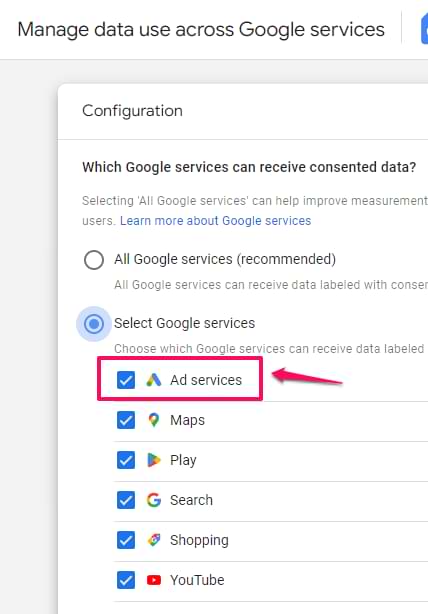Click the YouTube red play icon
Screen dimensions: 428x614
pos(154,580)
